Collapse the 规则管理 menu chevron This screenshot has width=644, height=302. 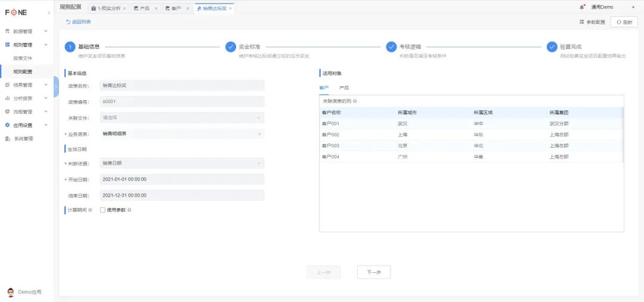tap(45, 45)
